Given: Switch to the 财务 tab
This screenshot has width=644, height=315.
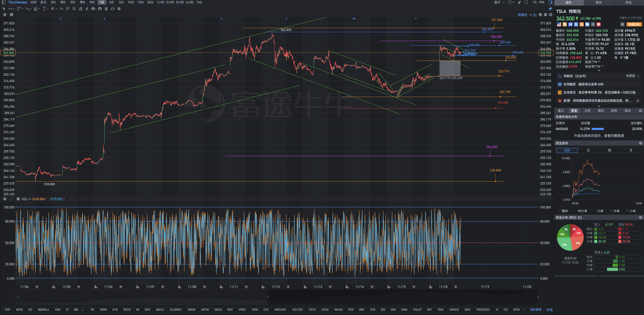Looking at the screenshot, I should point(614,111).
